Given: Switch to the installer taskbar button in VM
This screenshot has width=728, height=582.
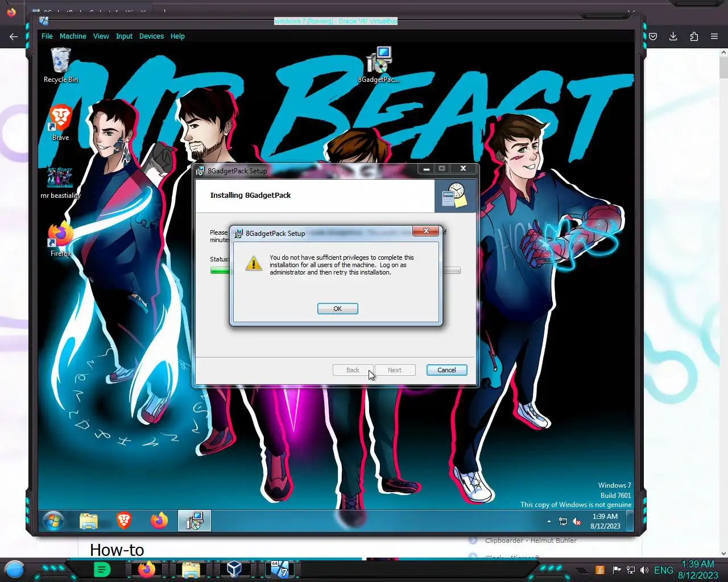Looking at the screenshot, I should point(195,521).
